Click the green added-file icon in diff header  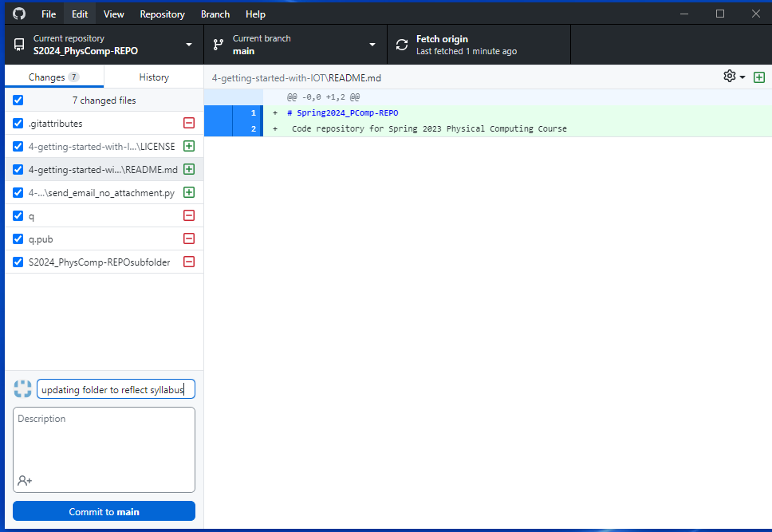758,77
